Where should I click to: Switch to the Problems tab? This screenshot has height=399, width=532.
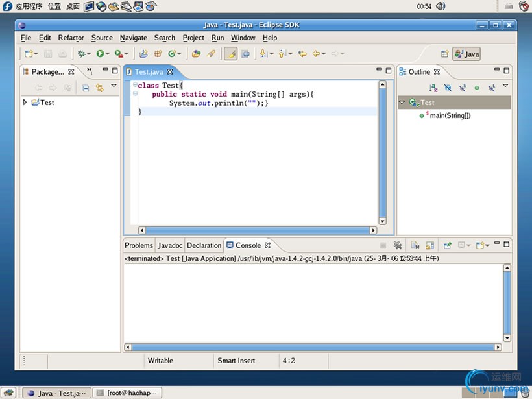(139, 245)
